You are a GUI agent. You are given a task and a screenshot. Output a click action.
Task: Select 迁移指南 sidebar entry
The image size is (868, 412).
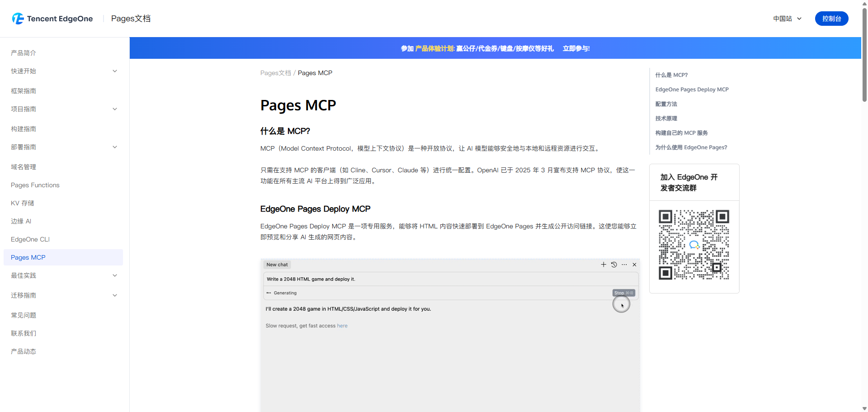24,295
